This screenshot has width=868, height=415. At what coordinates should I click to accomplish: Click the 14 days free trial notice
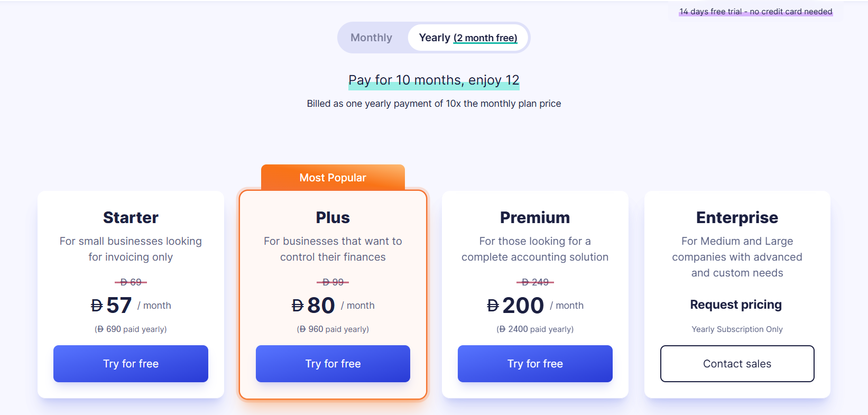755,12
